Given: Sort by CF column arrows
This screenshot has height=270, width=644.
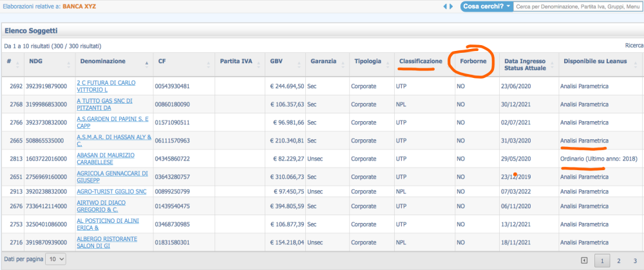Looking at the screenshot, I should point(207,62).
